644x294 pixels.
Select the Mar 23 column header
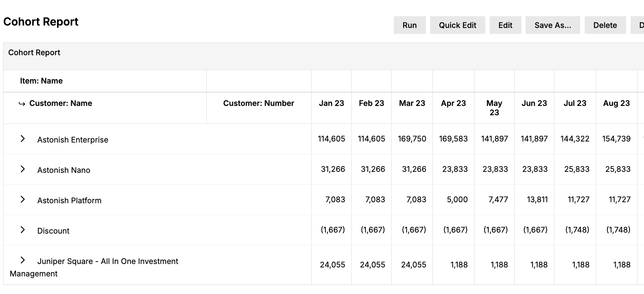412,103
